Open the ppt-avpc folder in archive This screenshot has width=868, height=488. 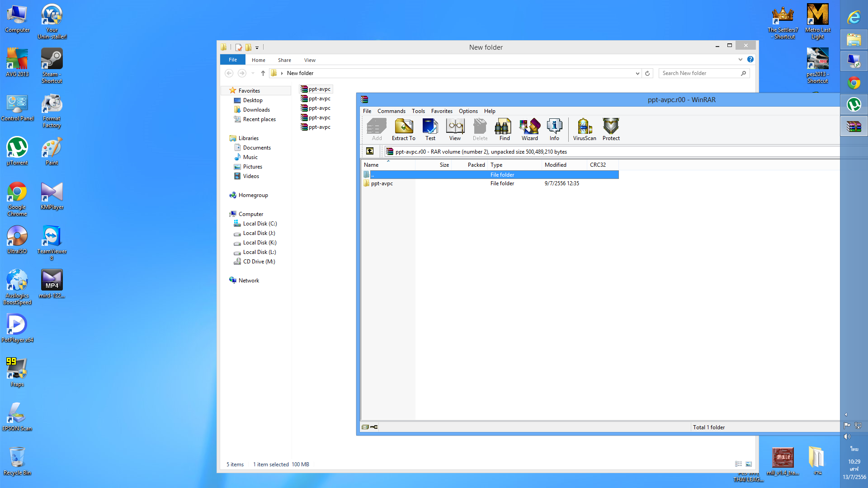(382, 183)
